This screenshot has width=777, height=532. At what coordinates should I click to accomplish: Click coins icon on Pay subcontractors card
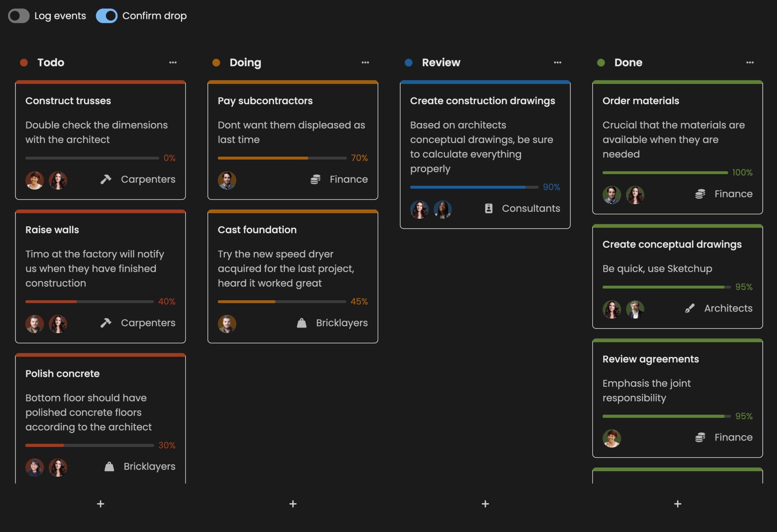click(315, 179)
